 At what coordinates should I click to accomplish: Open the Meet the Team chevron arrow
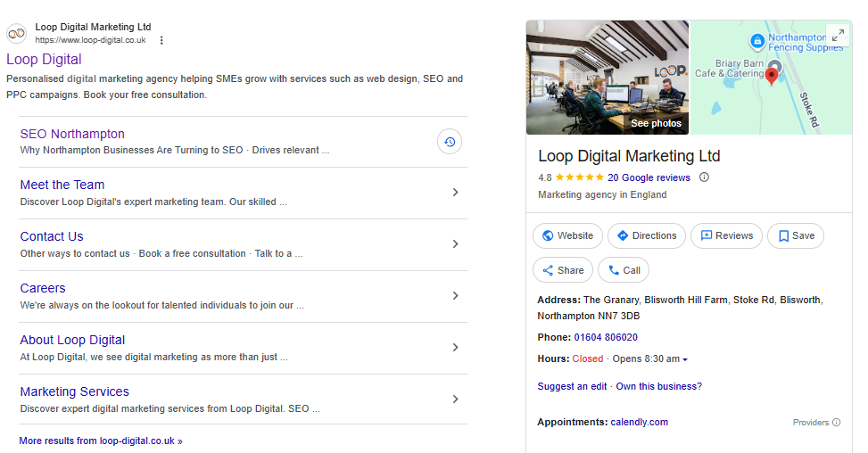pyautogui.click(x=455, y=193)
